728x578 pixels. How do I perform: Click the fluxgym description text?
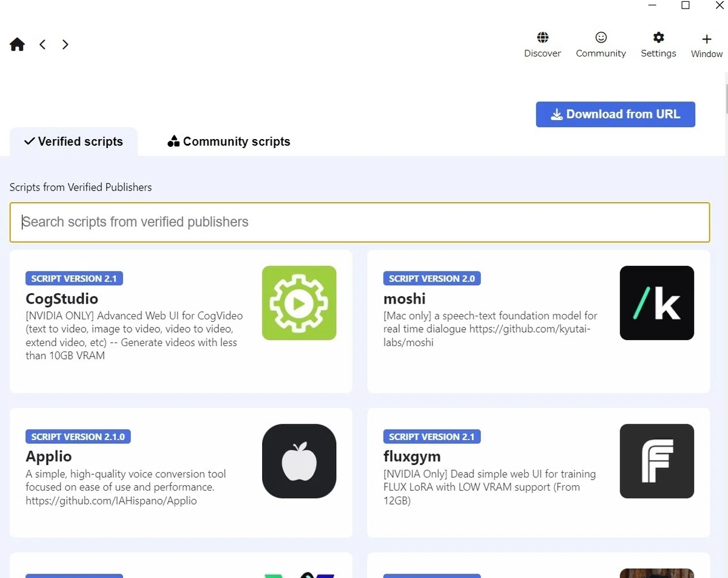coord(490,488)
